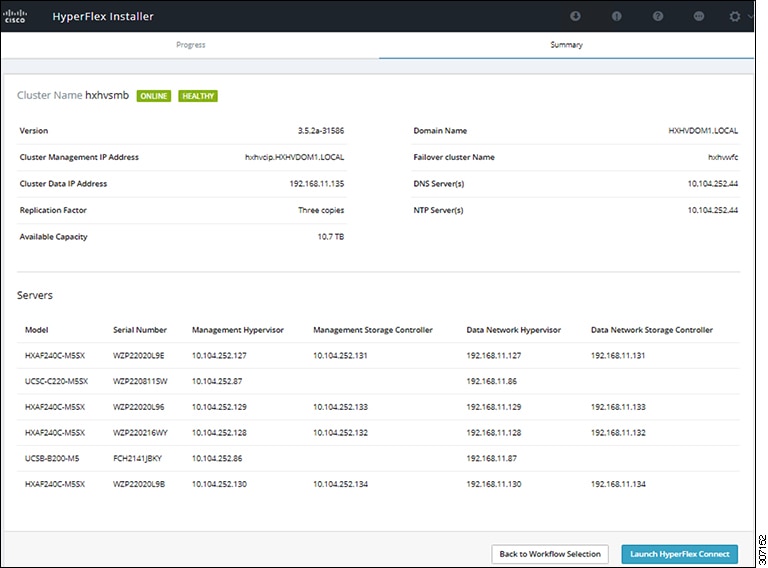This screenshot has height=568, width=768.
Task: Click the ONLINE status badge
Action: (154, 96)
